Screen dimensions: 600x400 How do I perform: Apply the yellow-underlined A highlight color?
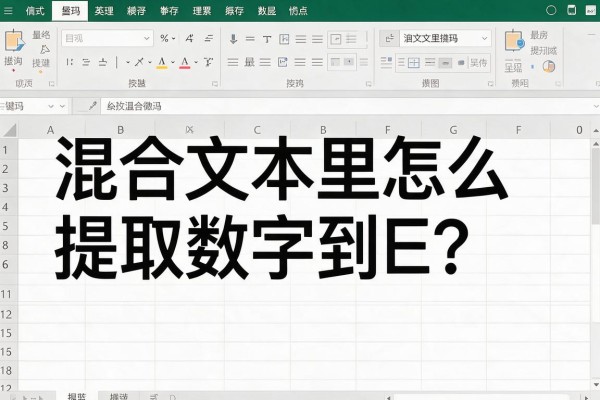click(x=162, y=62)
